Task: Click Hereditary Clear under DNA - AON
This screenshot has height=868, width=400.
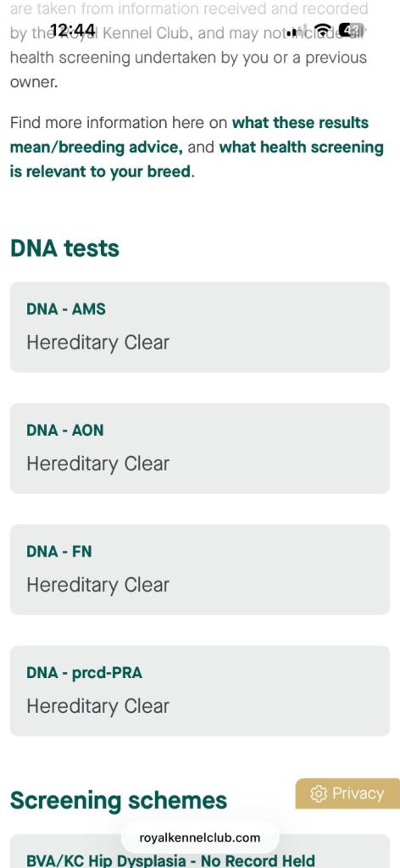Action: [98, 464]
